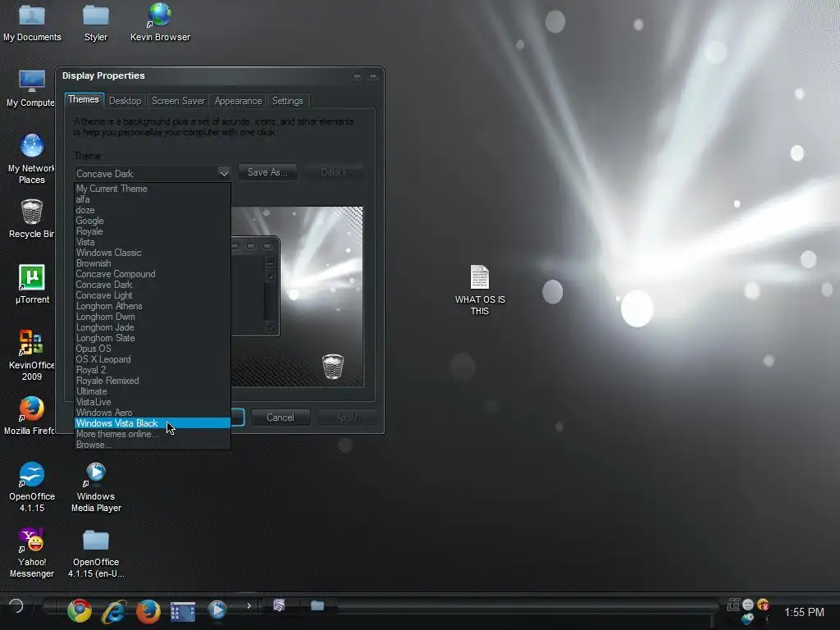Select the OpenOffice 4.1.15 desktop shortcut
The height and width of the screenshot is (630, 840).
click(32, 487)
